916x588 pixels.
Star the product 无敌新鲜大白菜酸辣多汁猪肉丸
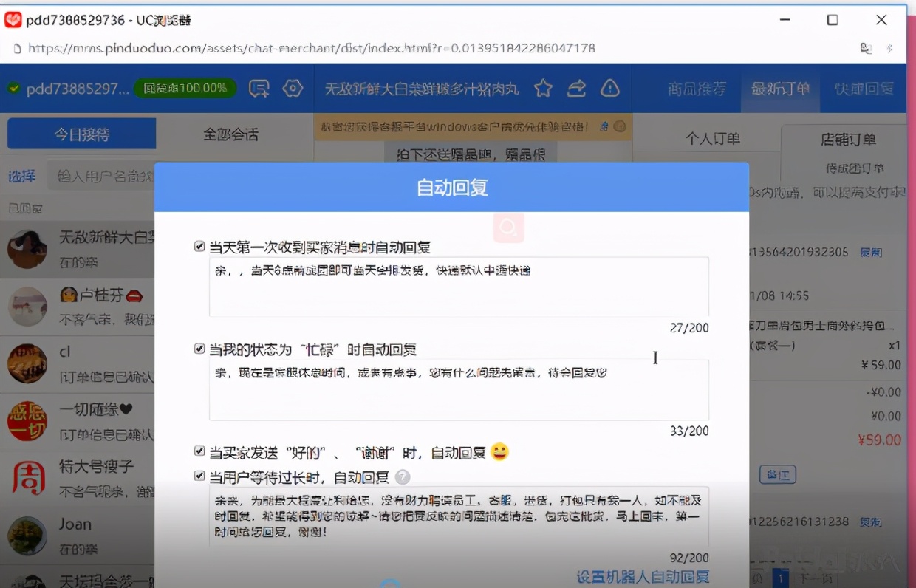(x=543, y=88)
